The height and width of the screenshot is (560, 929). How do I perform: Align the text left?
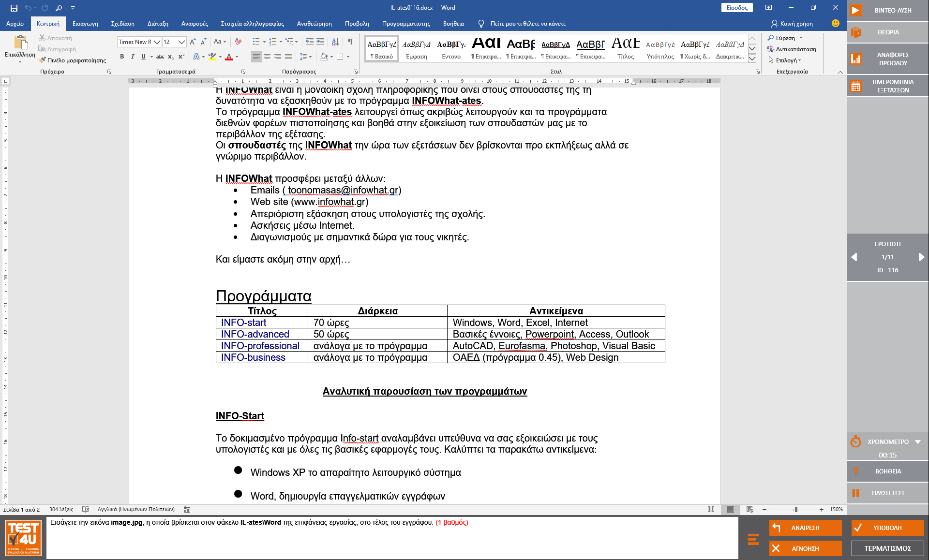click(256, 57)
